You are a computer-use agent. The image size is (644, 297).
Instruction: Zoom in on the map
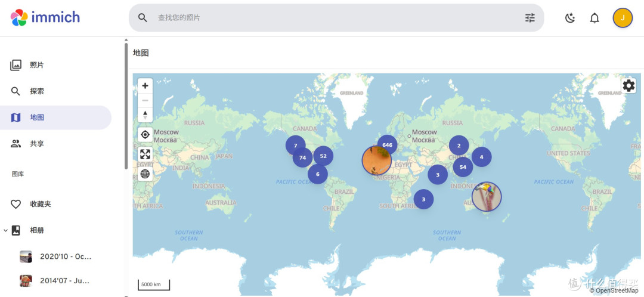(145, 86)
